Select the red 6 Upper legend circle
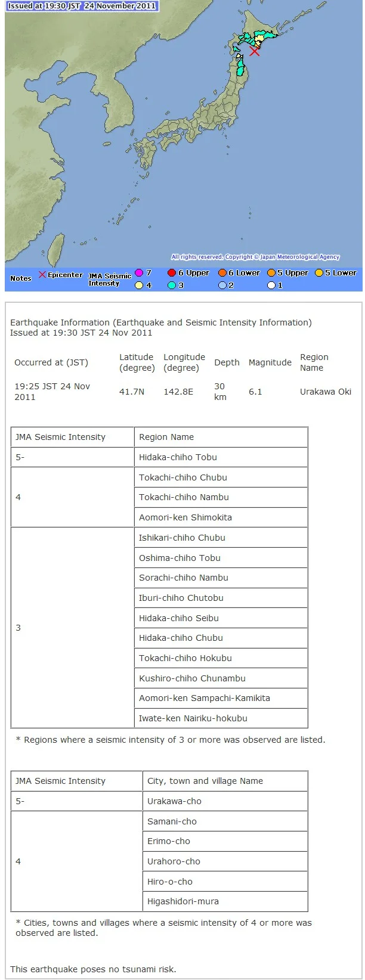 [172, 273]
